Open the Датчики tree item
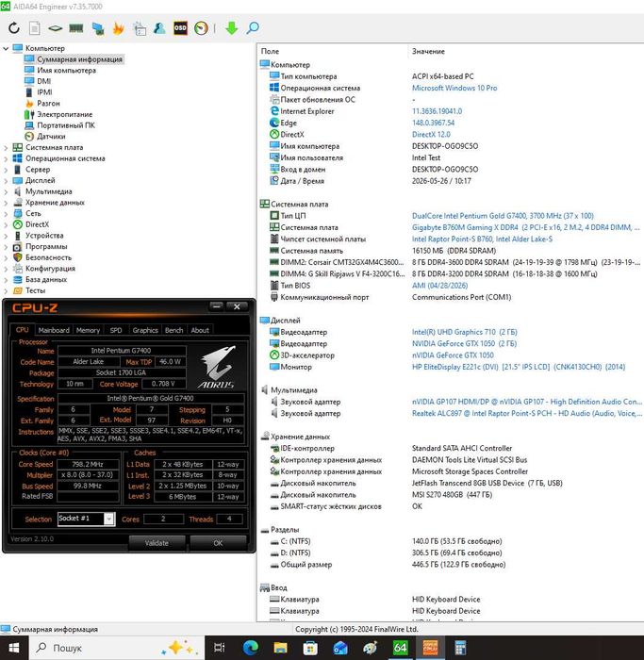Viewport: 644px width, 660px height. coord(51,136)
